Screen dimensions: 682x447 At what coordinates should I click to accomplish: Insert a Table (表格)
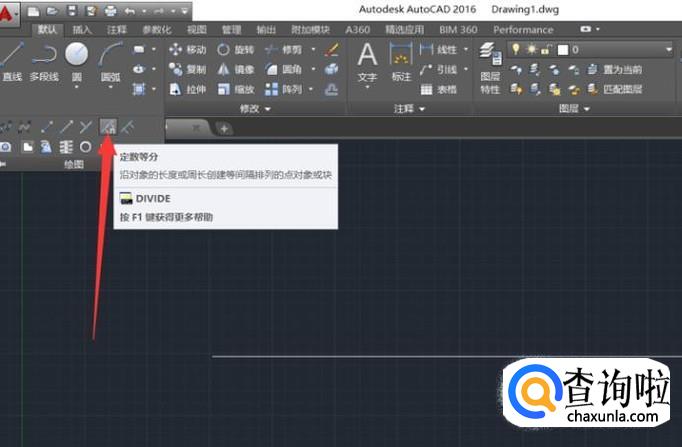tap(438, 89)
